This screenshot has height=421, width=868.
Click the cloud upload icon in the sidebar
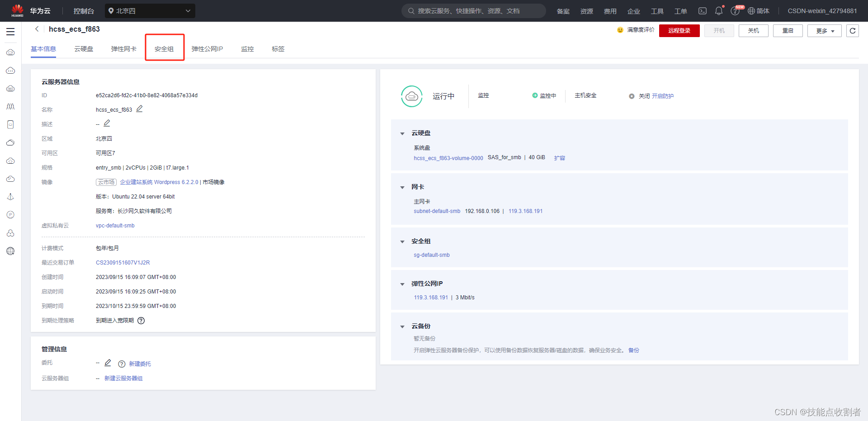click(10, 161)
